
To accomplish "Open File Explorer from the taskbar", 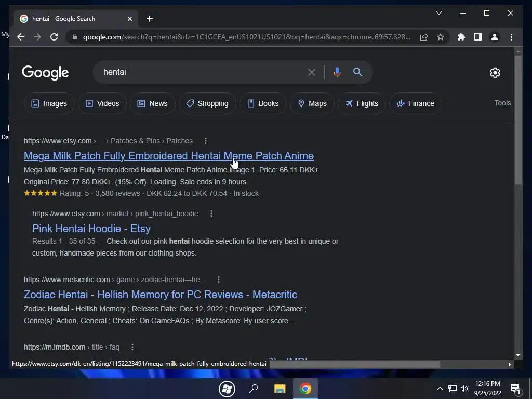I will [x=280, y=389].
